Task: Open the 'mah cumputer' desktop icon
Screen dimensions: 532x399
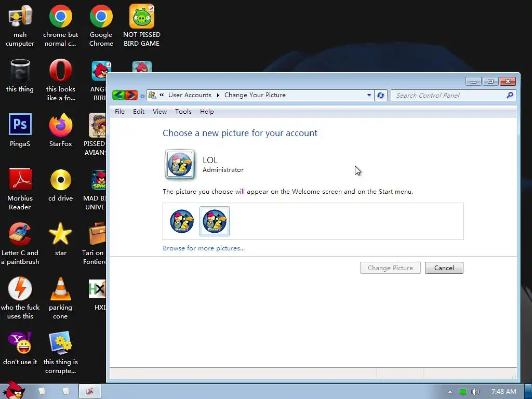Action: 20,26
